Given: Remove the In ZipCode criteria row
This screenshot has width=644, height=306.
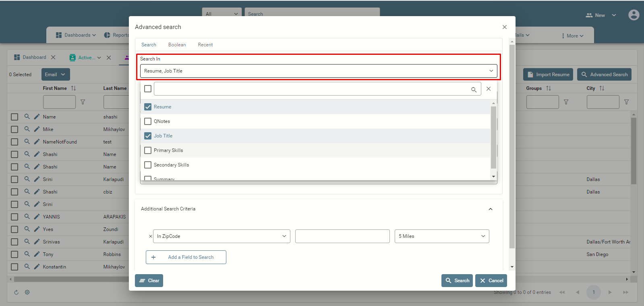Looking at the screenshot, I should (151, 236).
